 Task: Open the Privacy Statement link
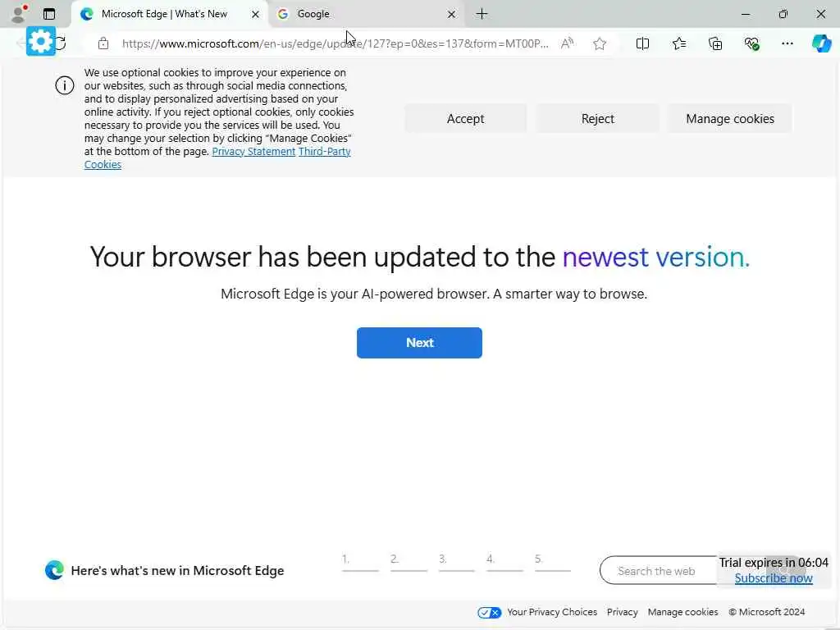coord(253,152)
